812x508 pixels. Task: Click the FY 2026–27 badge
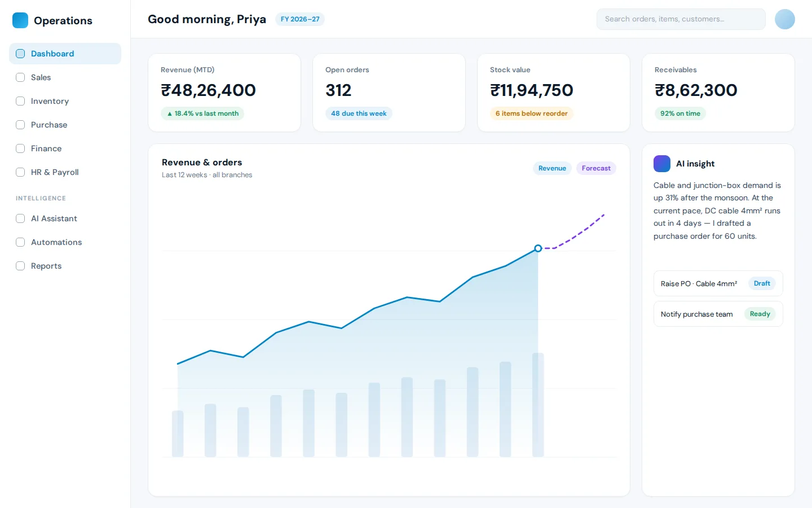[300, 19]
